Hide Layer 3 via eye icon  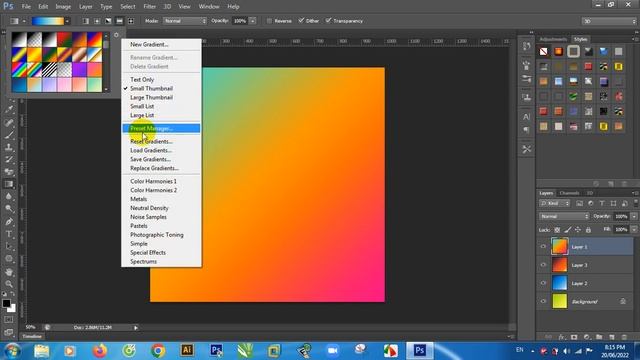[543, 265]
